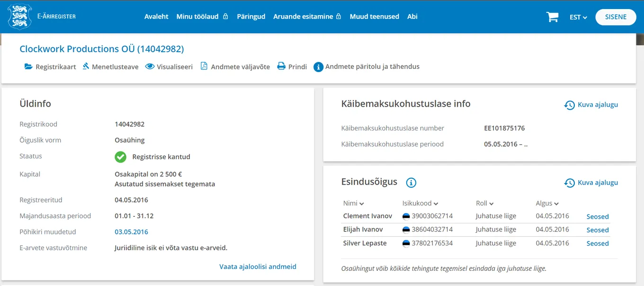Open Aruande esitamine menu item
This screenshot has width=644, height=286.
coord(303,17)
